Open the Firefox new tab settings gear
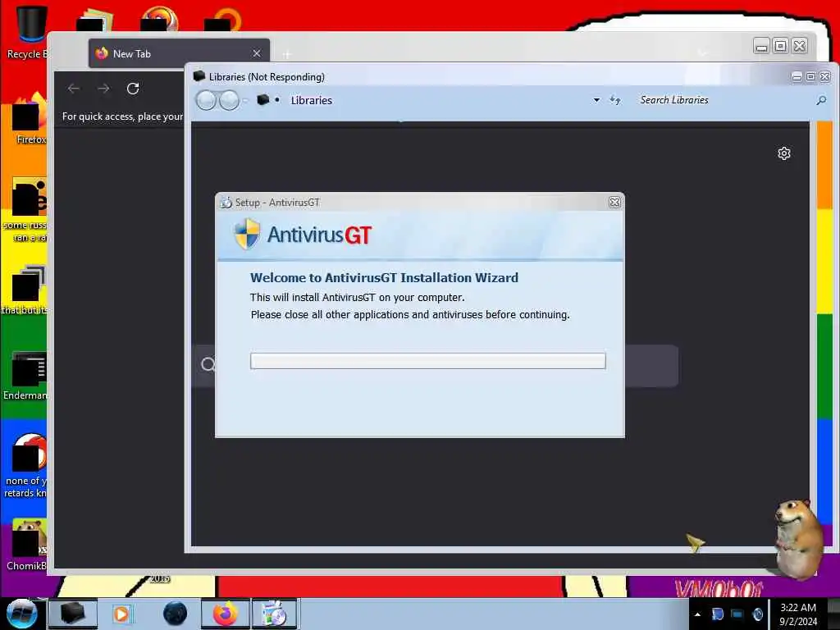Viewport: 840px width, 630px height. coord(783,153)
